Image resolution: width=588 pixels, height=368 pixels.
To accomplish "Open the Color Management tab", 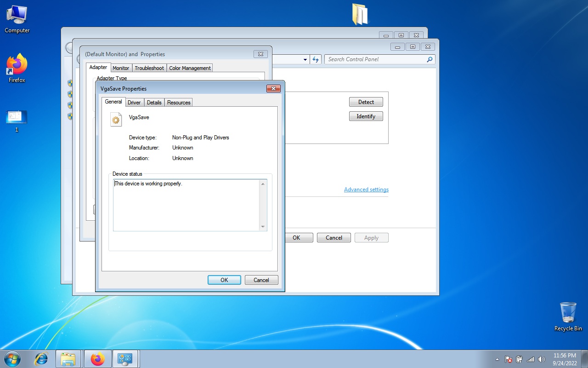I will [x=190, y=68].
